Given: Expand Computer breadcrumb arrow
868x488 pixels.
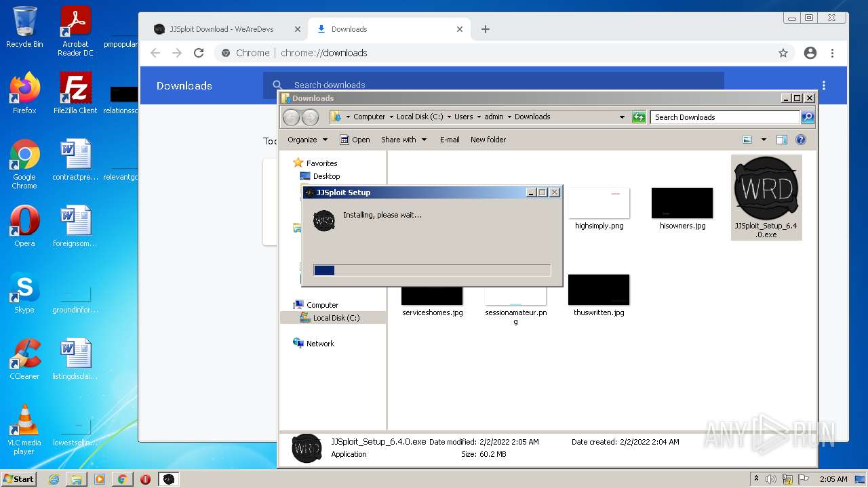Looking at the screenshot, I should click(x=391, y=117).
